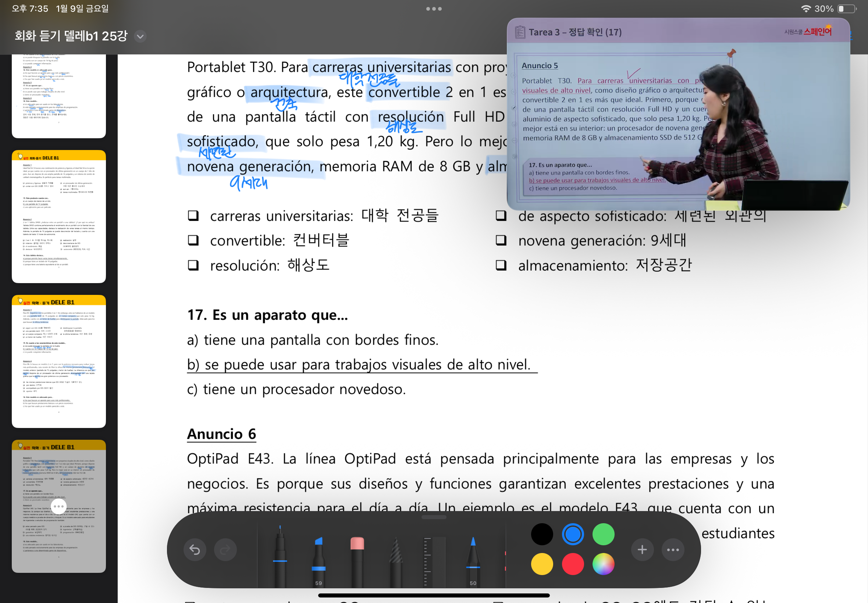The height and width of the screenshot is (603, 868).
Task: Tap the redo arrow in markup toolbar
Action: pyautogui.click(x=225, y=550)
